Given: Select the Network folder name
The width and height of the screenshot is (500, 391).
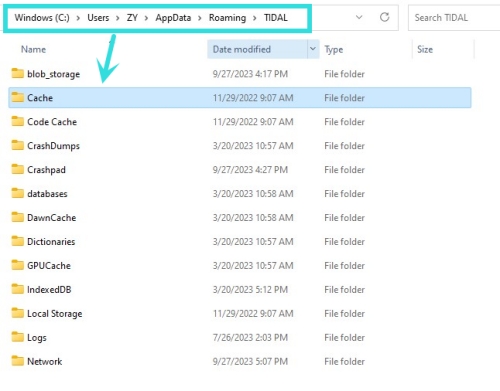Looking at the screenshot, I should pos(45,362).
